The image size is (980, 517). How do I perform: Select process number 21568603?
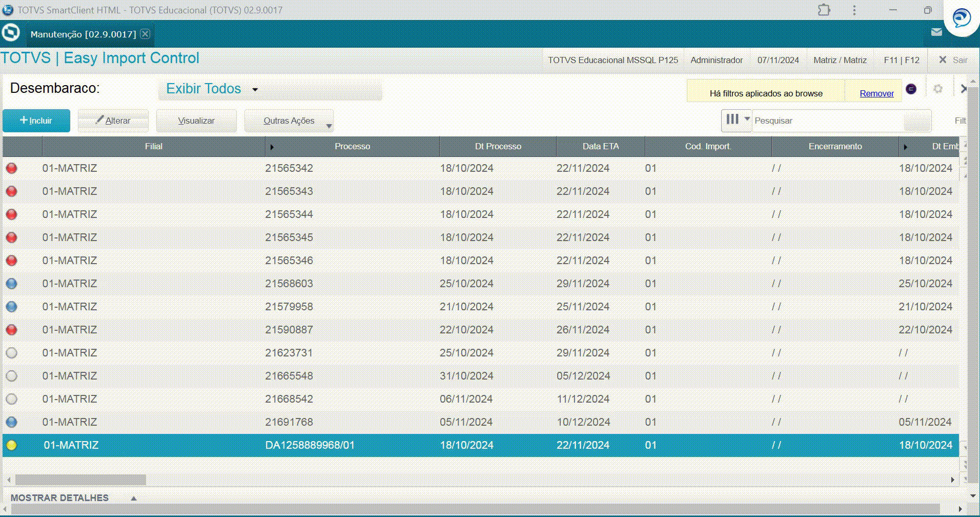click(289, 284)
